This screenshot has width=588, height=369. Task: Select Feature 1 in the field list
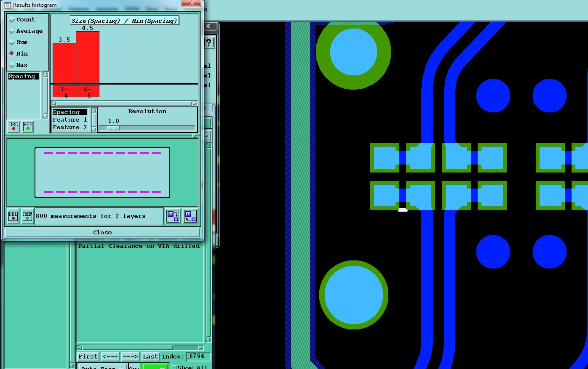[70, 120]
